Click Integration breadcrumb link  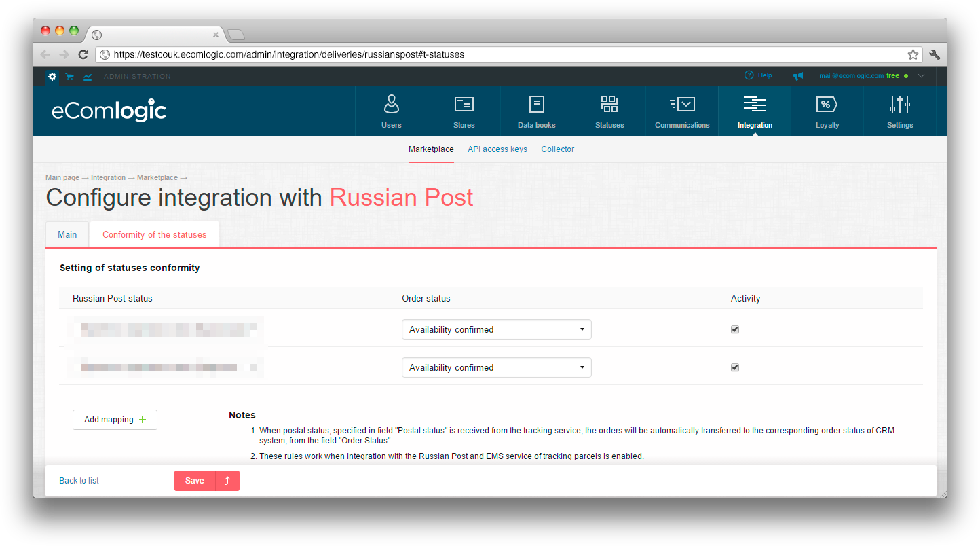pos(108,178)
